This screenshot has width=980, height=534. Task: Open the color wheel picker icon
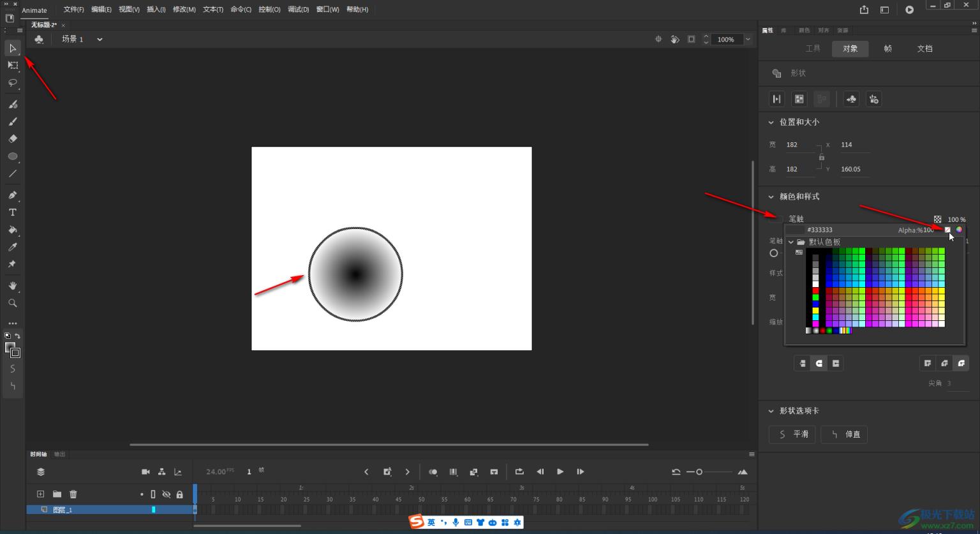[x=959, y=230]
